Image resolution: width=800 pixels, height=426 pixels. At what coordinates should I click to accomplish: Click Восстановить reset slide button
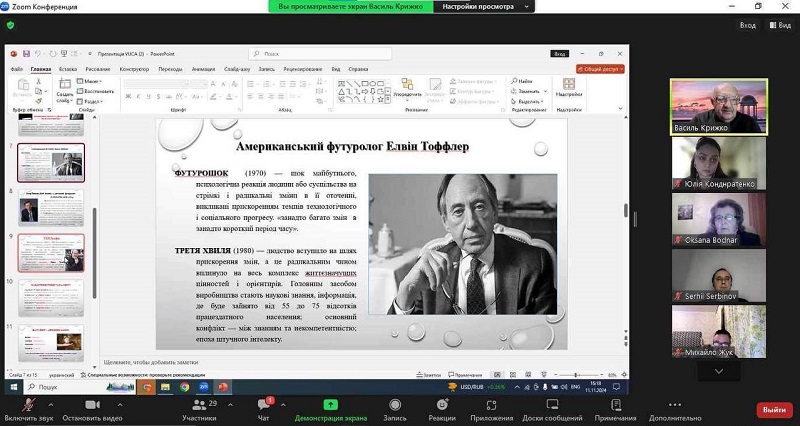point(95,91)
